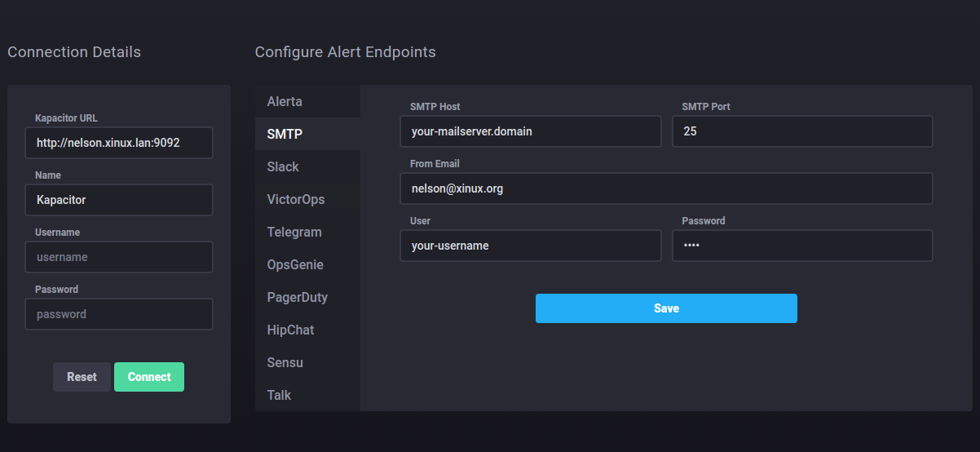Click the Name field containing Kapacitor
980x452 pixels.
point(119,200)
